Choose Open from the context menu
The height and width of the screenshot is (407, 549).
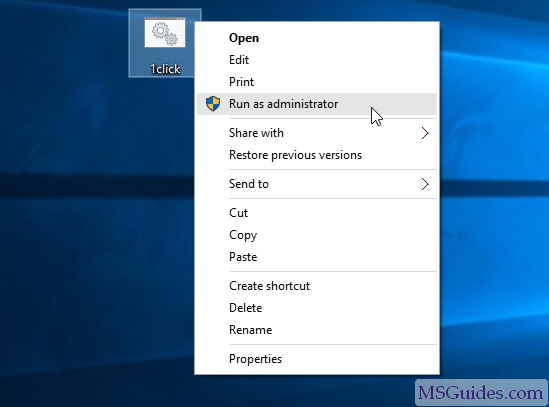[x=317, y=38]
